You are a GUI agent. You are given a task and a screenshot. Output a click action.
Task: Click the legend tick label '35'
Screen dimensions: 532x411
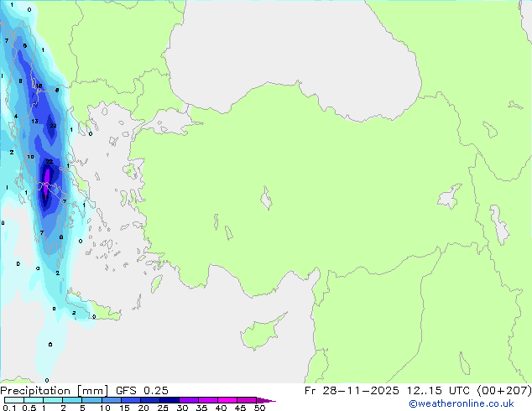coord(201,408)
